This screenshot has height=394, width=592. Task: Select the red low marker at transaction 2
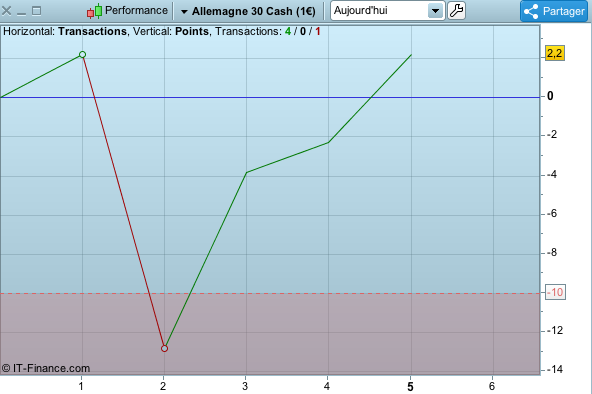164,348
